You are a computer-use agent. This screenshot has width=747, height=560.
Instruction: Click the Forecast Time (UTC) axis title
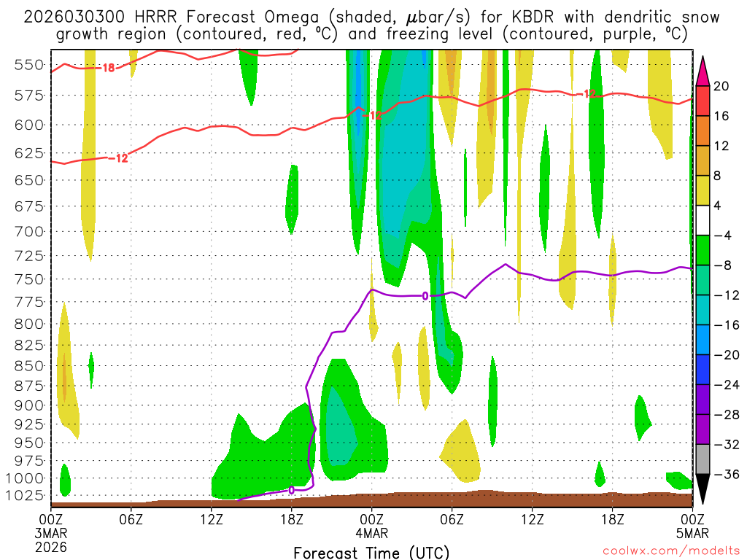pos(371,553)
